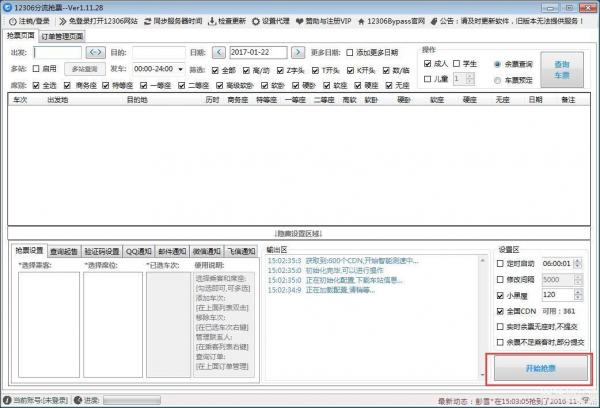Click the 选择乘客 list box
This screenshot has height=408, width=600.
click(x=49, y=325)
